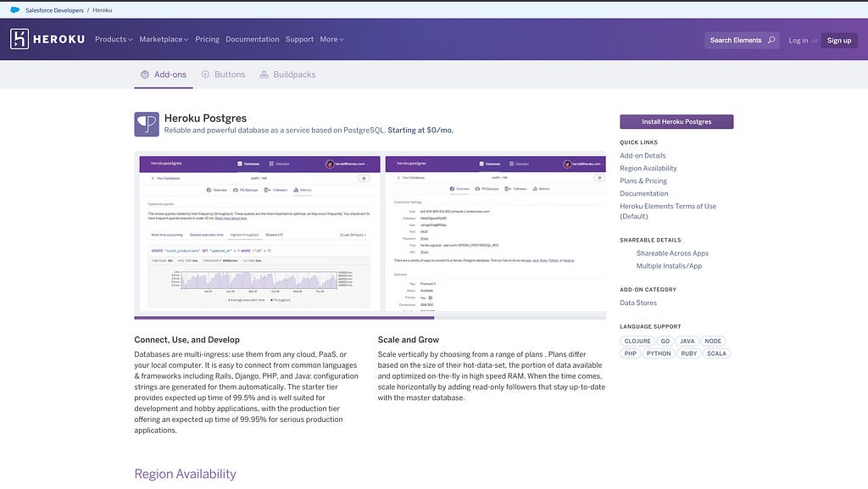Click the Buttons tab icon
This screenshot has width=868, height=489.
click(205, 75)
